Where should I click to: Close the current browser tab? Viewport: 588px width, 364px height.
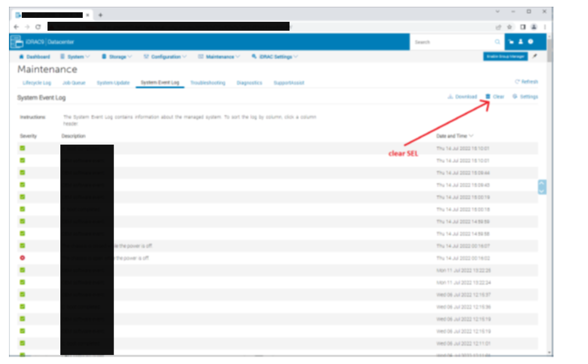coord(87,15)
